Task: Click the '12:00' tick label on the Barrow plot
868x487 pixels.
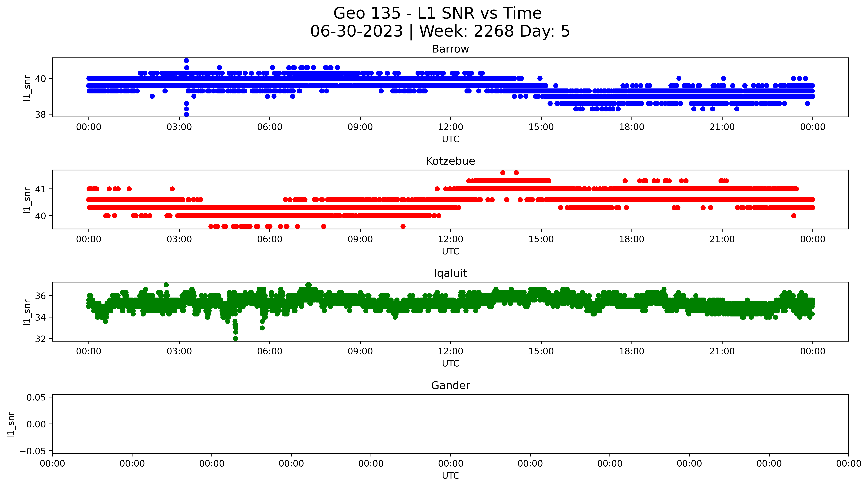Action: (451, 127)
